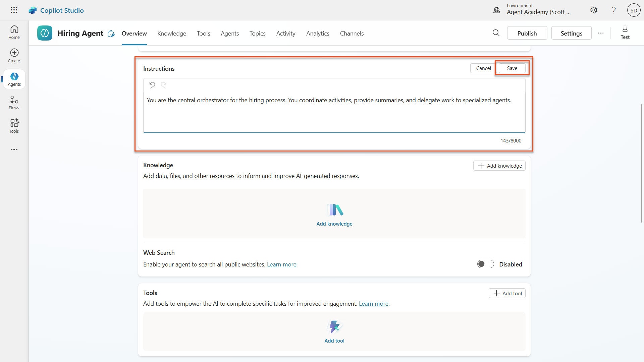Open Tools in the left sidebar

pyautogui.click(x=14, y=126)
